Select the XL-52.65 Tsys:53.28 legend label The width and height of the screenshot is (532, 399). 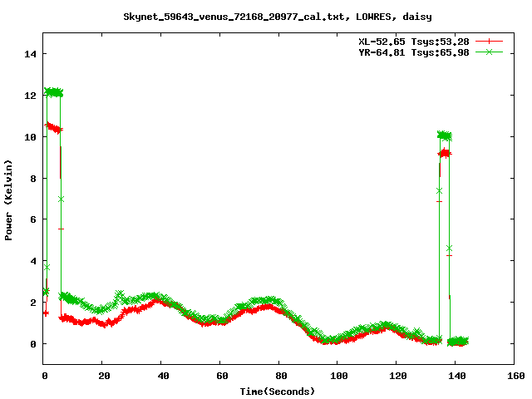(414, 42)
